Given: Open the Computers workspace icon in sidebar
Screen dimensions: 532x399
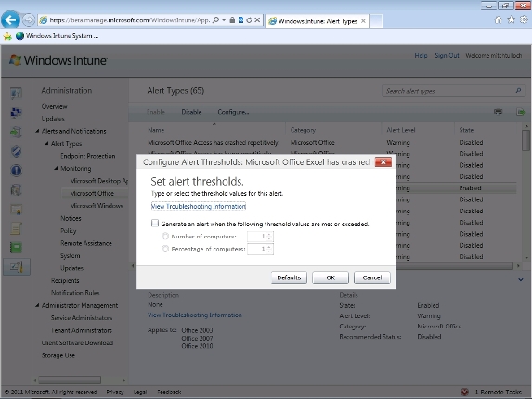Looking at the screenshot, I should tap(16, 112).
